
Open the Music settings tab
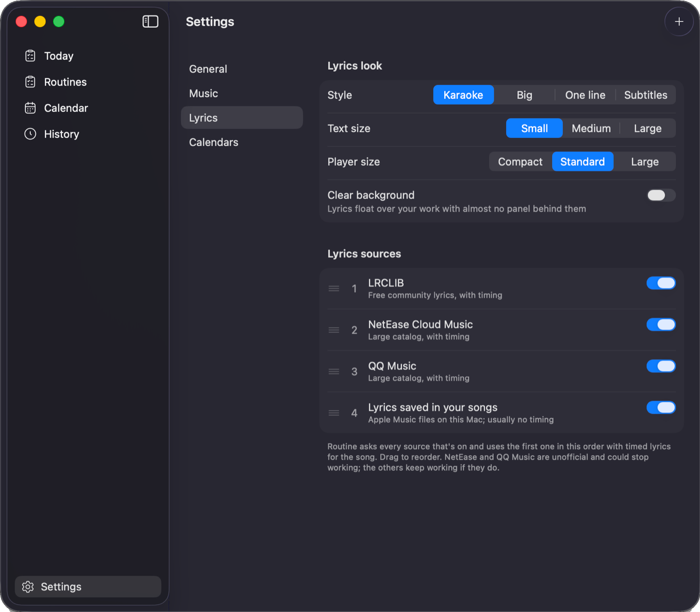242,93
